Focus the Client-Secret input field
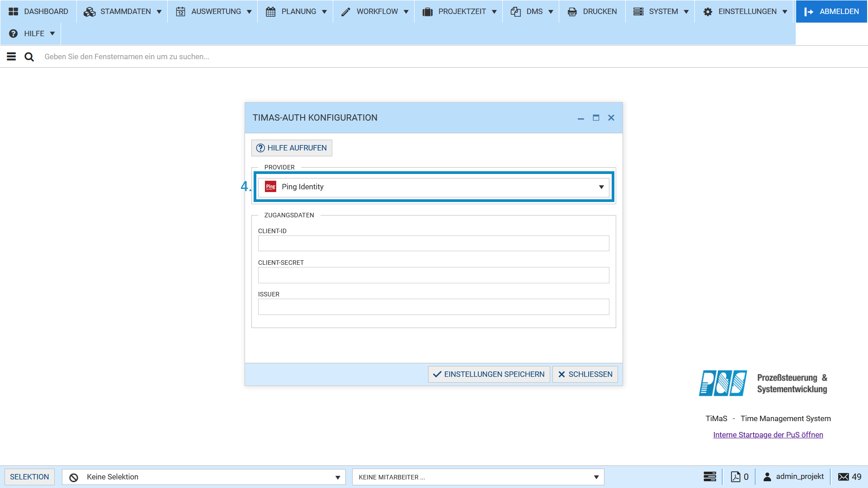 click(x=434, y=275)
